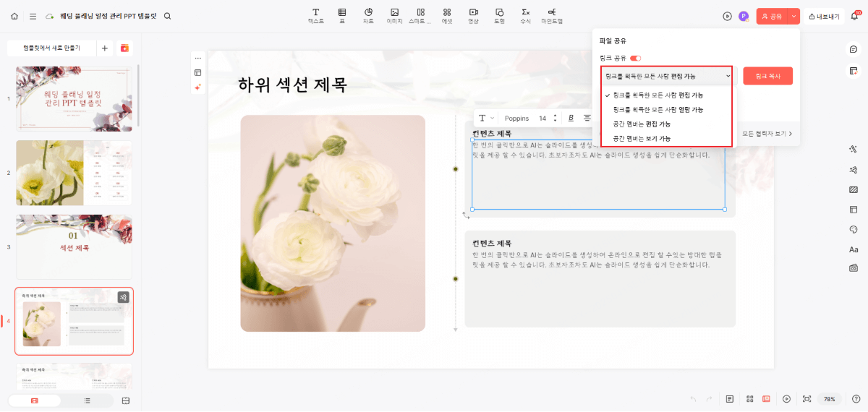Open the three-dot more options on canvas
The height and width of the screenshot is (412, 868).
pyautogui.click(x=197, y=59)
